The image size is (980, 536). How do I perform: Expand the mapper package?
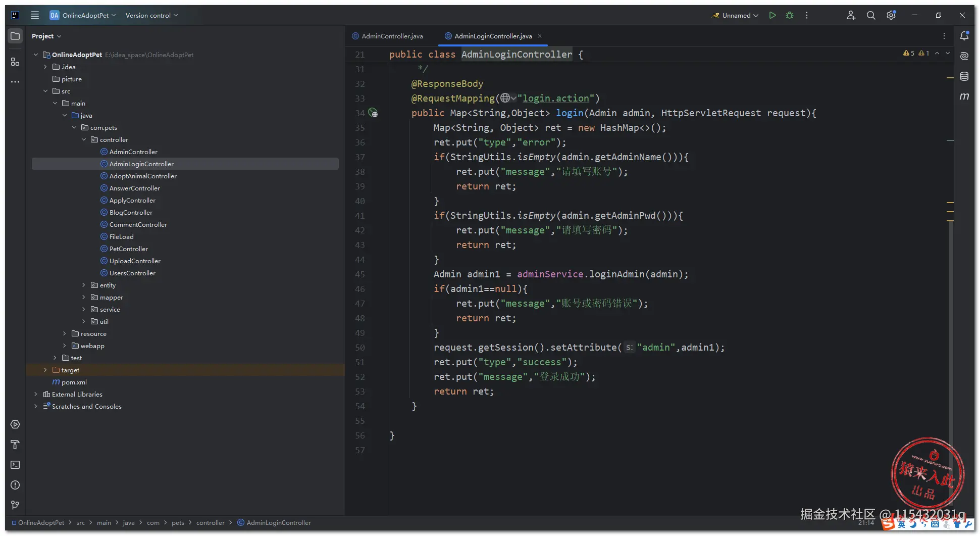[84, 297]
